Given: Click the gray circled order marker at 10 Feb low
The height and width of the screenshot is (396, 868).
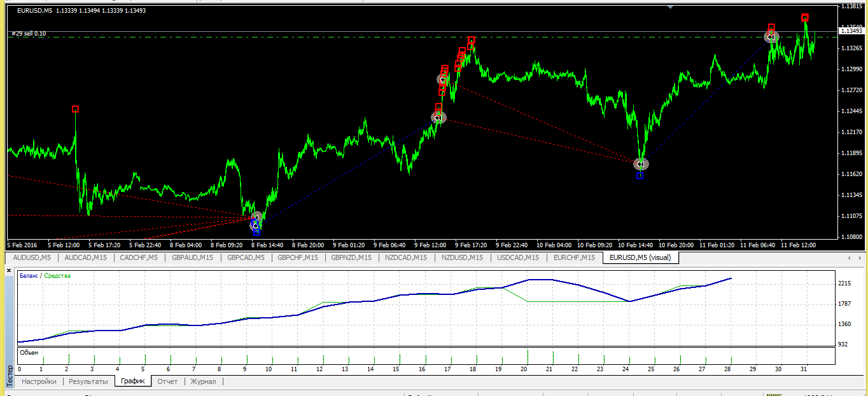Looking at the screenshot, I should pyautogui.click(x=641, y=164).
